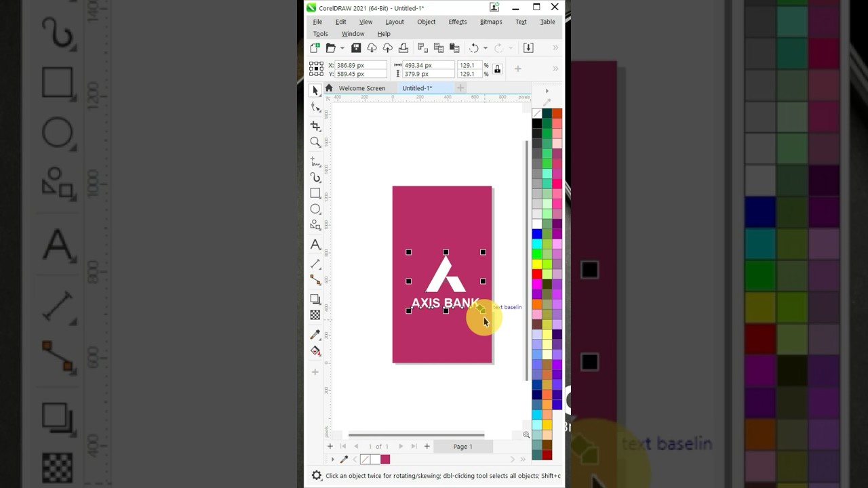Screen dimensions: 868x488
Task: Select the Interactive Fill bucket tool
Action: click(x=315, y=351)
